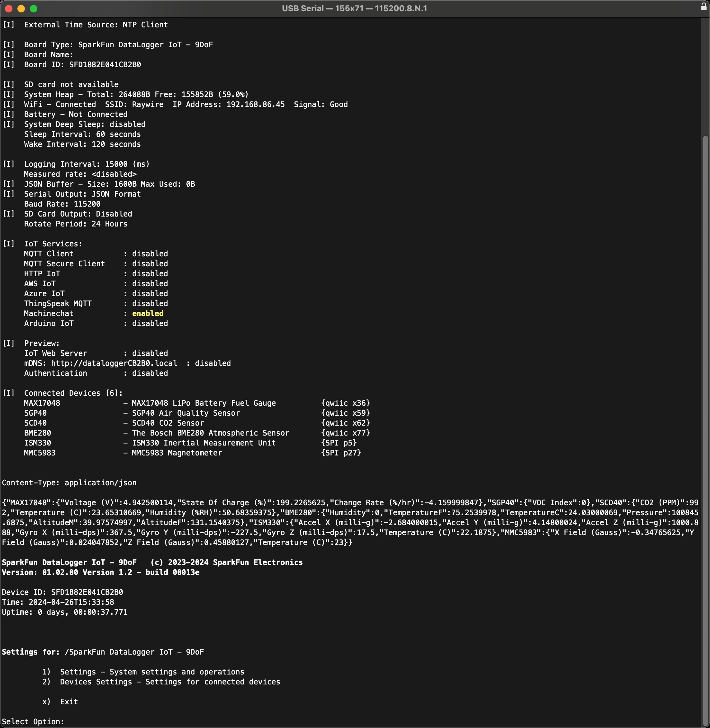
Task: Click the mDNS URL http://dataloggerCB2B0.local
Action: (x=114, y=363)
